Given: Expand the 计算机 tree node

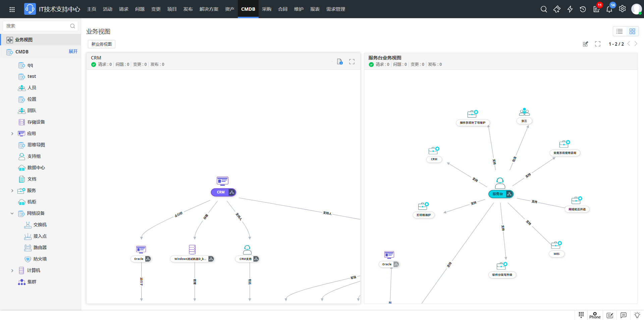Looking at the screenshot, I should [12, 271].
